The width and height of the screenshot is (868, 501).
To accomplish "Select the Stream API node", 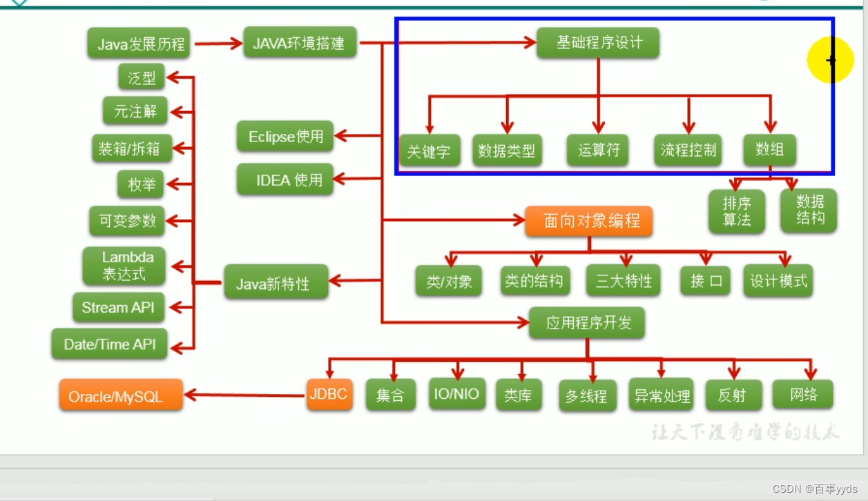I will (118, 307).
